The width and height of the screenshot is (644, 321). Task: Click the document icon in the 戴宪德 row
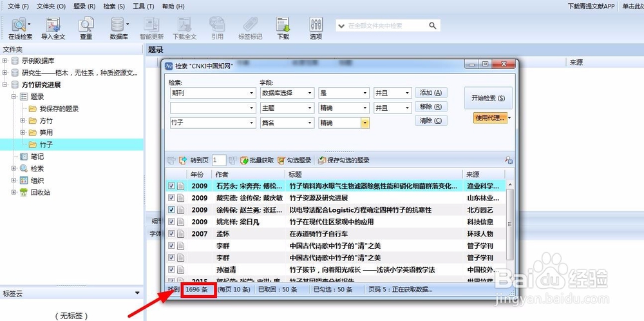[x=180, y=198]
